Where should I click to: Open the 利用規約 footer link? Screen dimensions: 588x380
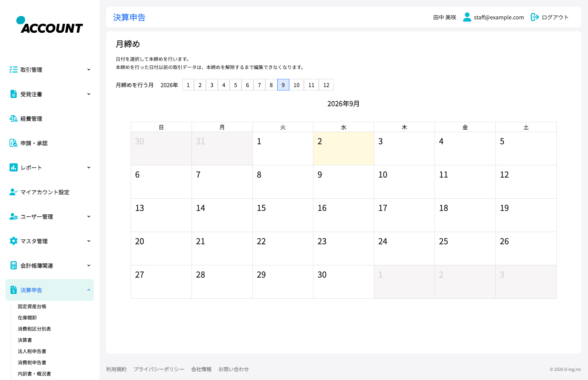pyautogui.click(x=116, y=369)
